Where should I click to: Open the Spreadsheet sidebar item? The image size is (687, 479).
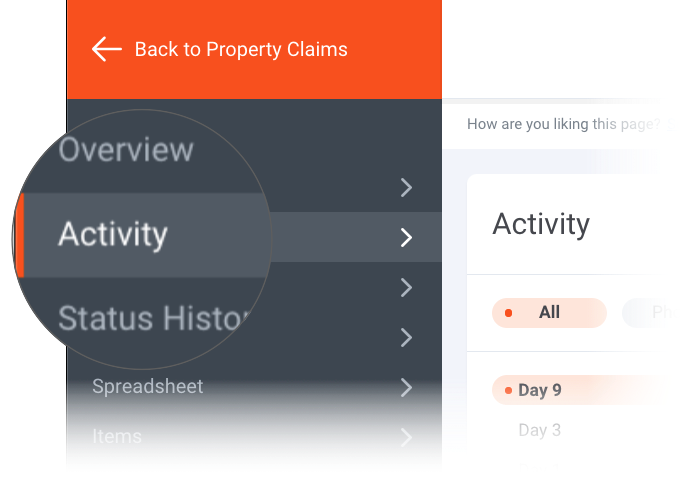click(147, 386)
